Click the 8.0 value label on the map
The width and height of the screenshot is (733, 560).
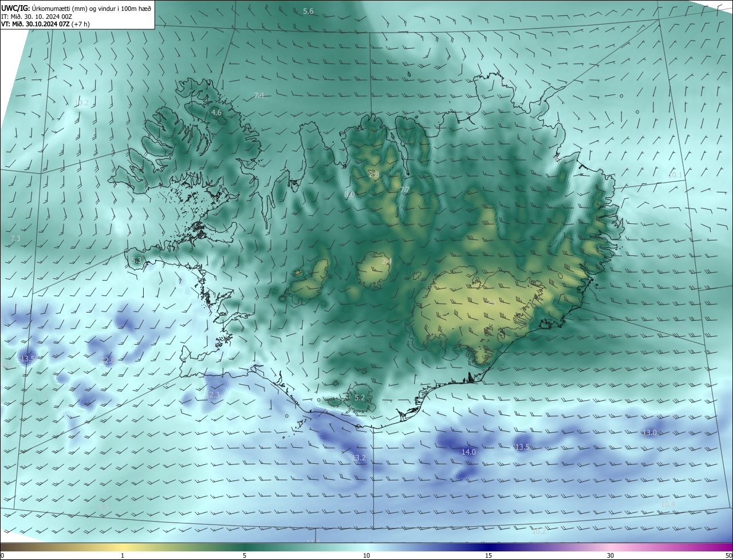tap(349, 195)
